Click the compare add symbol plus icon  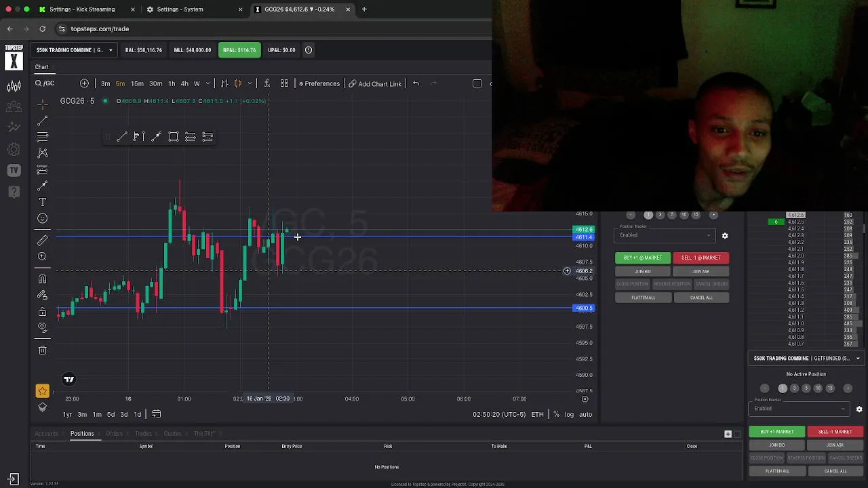(x=84, y=83)
